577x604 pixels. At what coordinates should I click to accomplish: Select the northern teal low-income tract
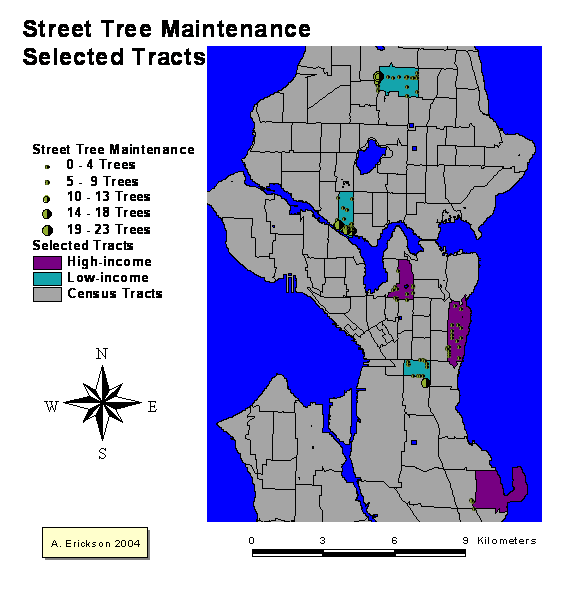(398, 82)
